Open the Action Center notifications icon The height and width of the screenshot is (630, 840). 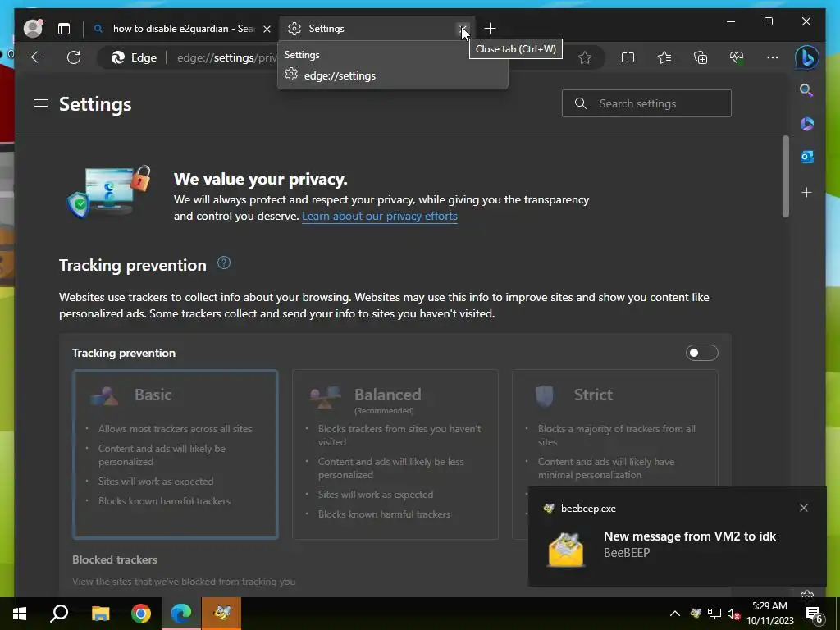pyautogui.click(x=815, y=614)
